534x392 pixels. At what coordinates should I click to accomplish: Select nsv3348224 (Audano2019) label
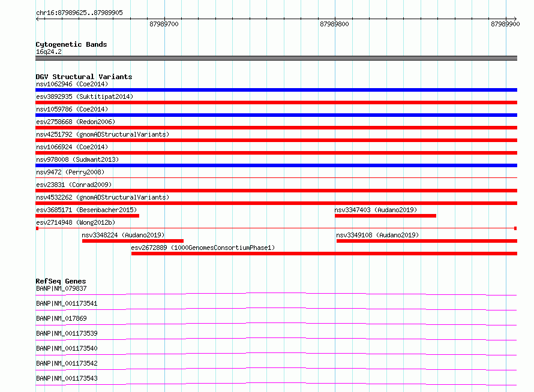(123, 235)
